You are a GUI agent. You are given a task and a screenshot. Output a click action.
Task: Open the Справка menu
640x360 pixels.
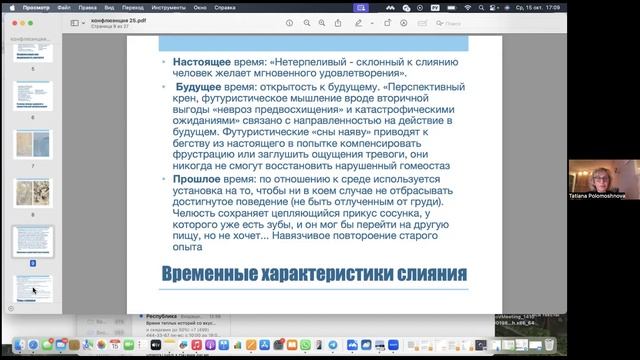pos(224,7)
